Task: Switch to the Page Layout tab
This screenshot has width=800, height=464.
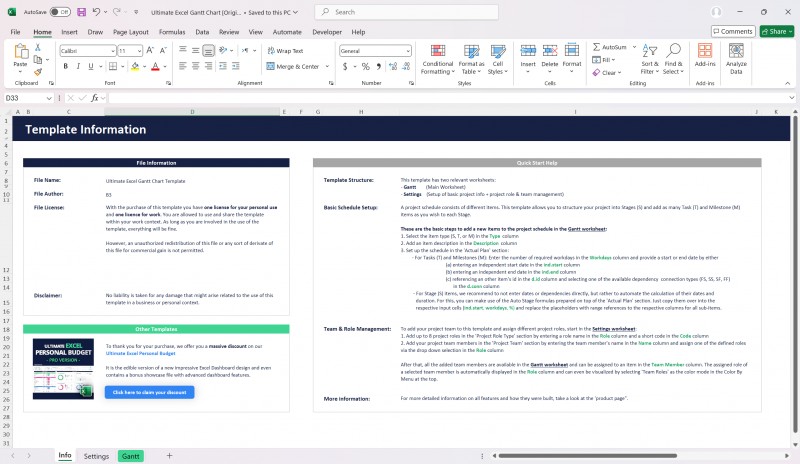Action: click(131, 32)
